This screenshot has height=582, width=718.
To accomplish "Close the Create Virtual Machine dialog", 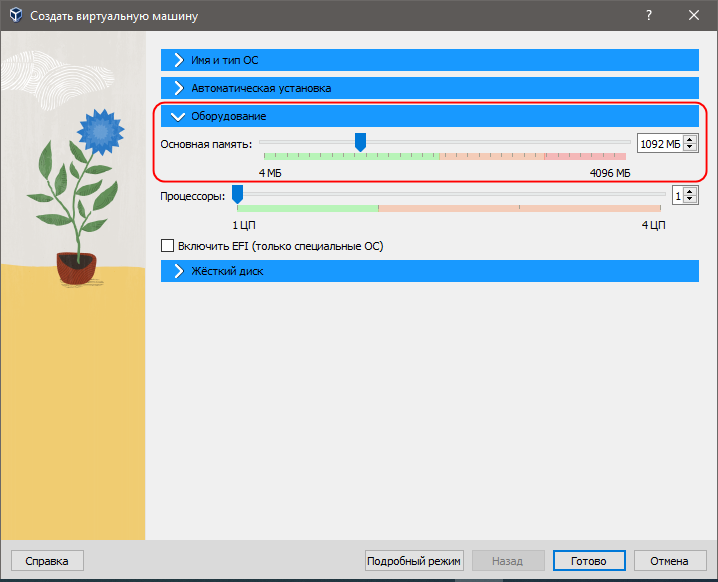I will tap(694, 16).
